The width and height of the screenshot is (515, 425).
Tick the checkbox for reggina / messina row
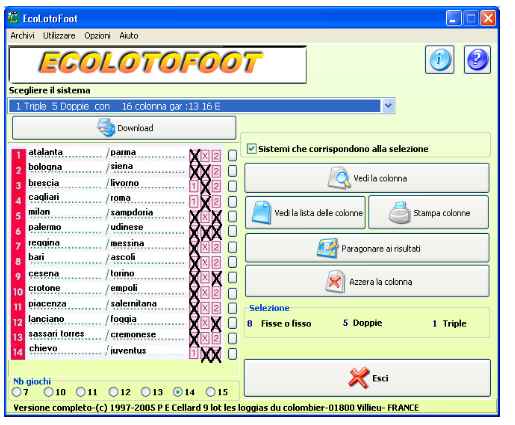click(232, 247)
